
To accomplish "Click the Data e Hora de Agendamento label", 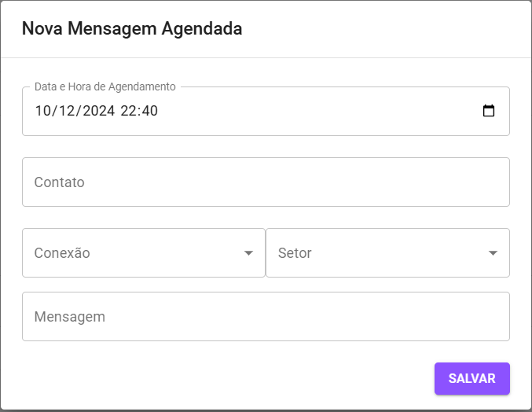I will [x=105, y=86].
